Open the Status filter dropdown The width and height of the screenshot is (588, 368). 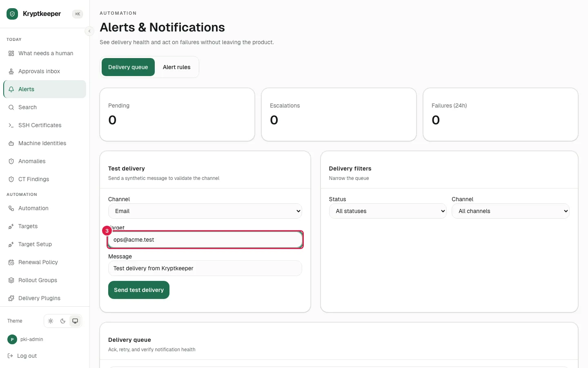(x=388, y=211)
